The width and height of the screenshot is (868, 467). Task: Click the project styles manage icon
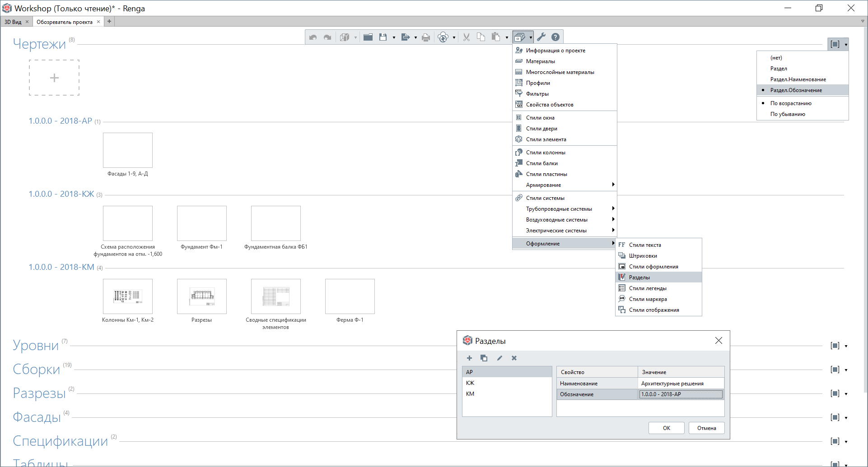click(520, 37)
